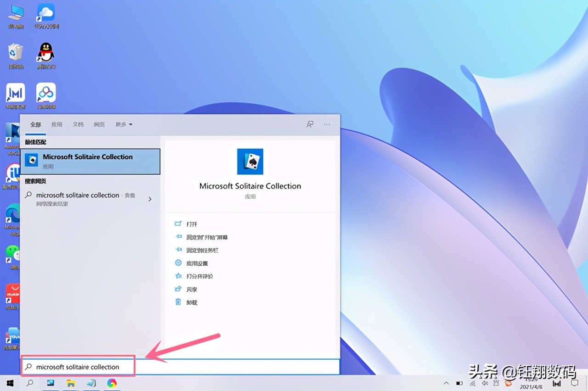Switch to the 全部 search tab
Viewport: 588px width, 391px height.
pyautogui.click(x=35, y=124)
